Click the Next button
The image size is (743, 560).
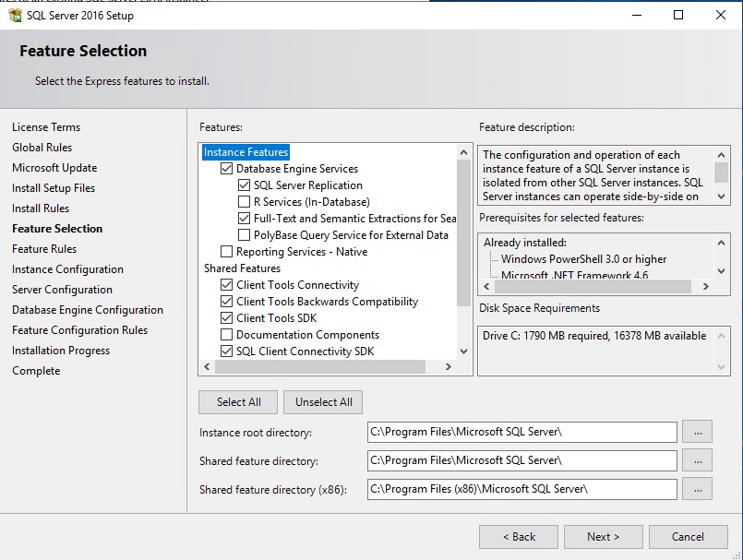tap(604, 537)
